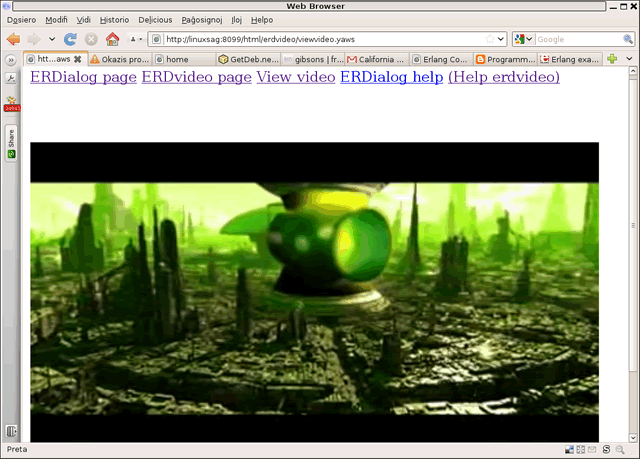Switch to the Okazis pro... tab

(120, 60)
